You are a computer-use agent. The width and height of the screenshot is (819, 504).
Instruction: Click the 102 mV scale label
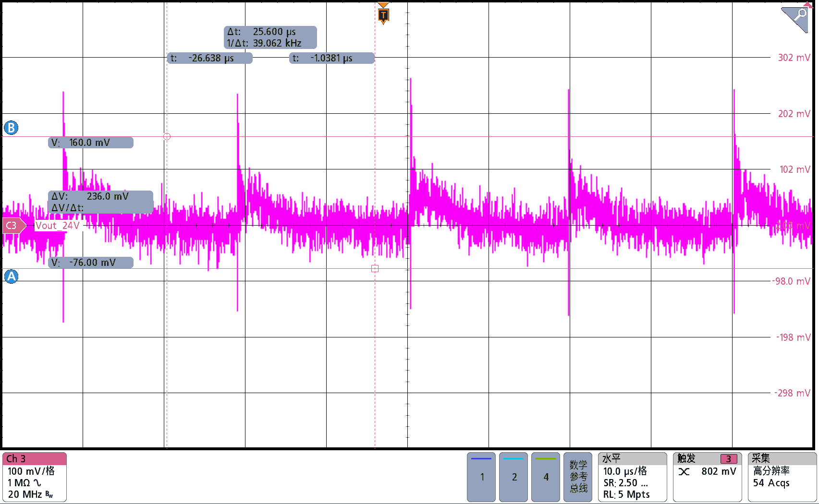pyautogui.click(x=795, y=169)
